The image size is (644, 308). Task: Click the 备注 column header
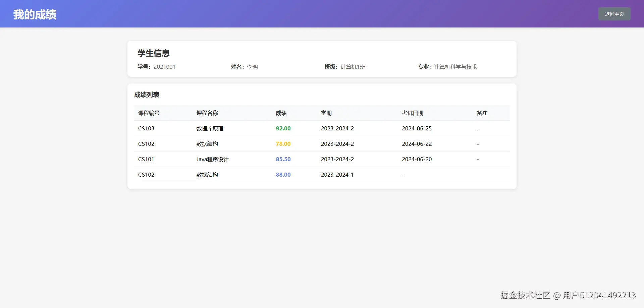pos(482,113)
